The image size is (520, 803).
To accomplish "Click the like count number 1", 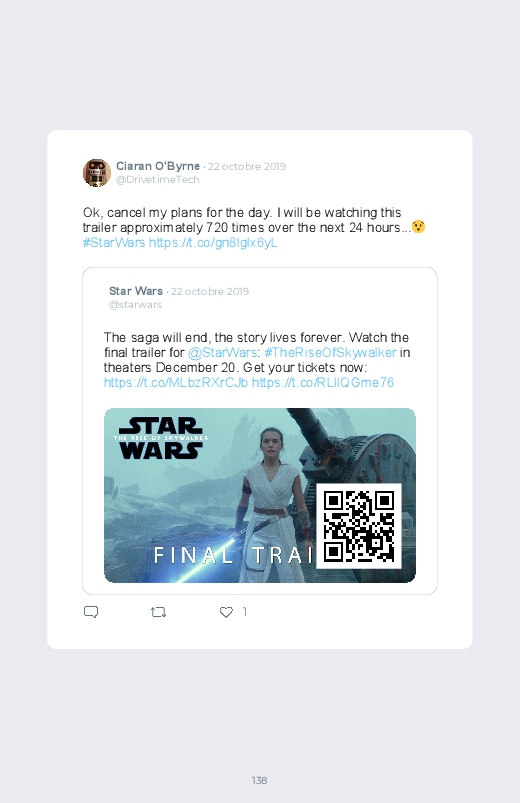I will click(245, 611).
